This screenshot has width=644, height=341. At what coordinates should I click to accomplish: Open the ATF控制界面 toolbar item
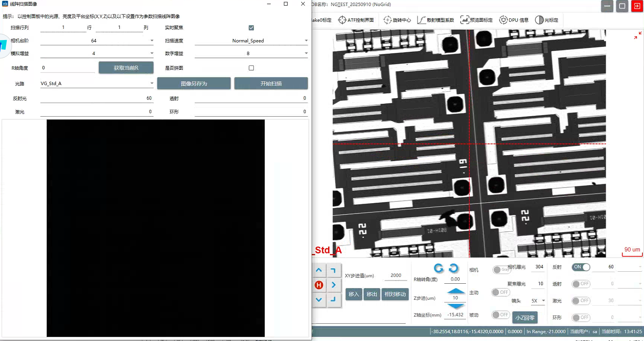[x=356, y=20]
